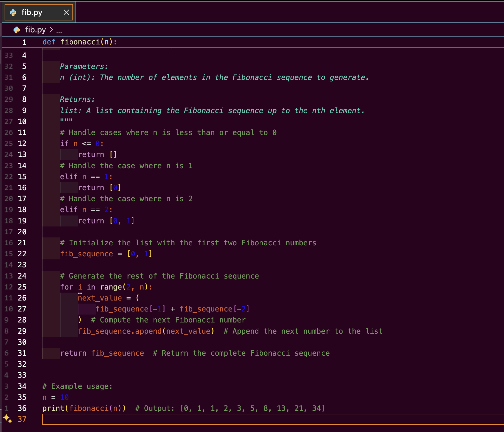Click the sparkle code action icon at line 37

pyautogui.click(x=7, y=419)
